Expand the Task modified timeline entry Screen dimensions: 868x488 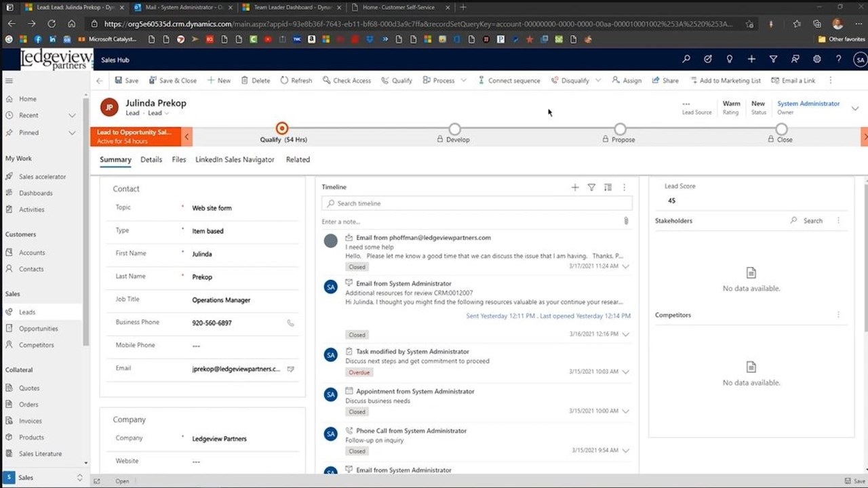coord(625,372)
